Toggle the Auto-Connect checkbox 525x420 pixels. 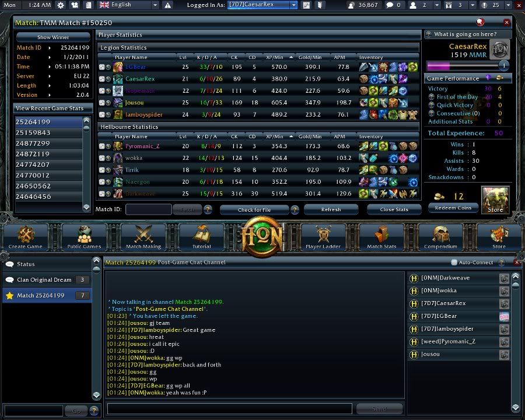(x=454, y=262)
